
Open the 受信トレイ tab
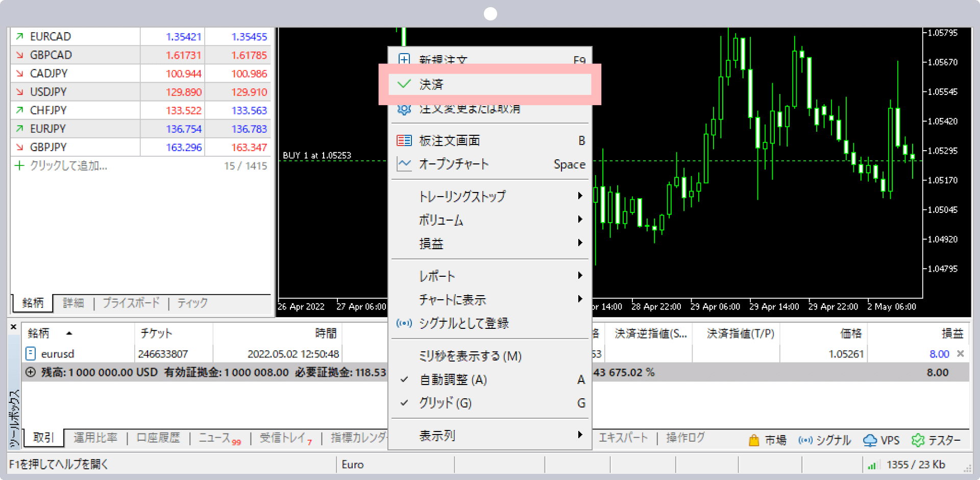tap(285, 438)
